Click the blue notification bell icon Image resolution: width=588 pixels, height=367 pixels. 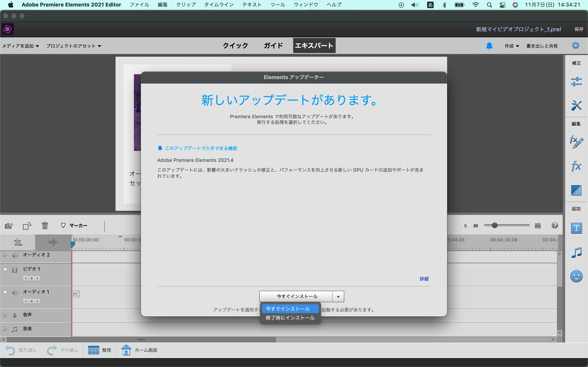click(489, 46)
